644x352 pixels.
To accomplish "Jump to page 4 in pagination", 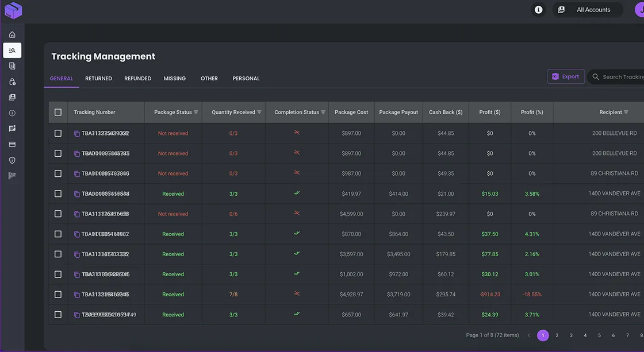I will [585, 335].
